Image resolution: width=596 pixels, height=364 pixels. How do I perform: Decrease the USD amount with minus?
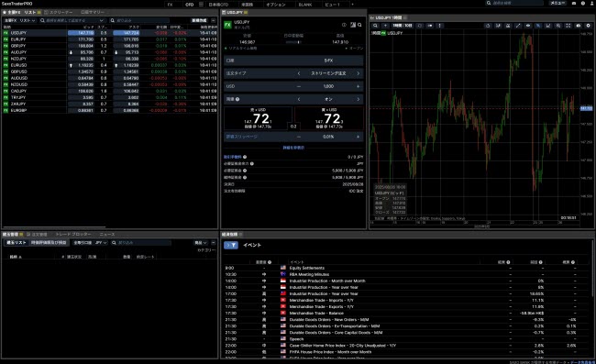click(299, 86)
